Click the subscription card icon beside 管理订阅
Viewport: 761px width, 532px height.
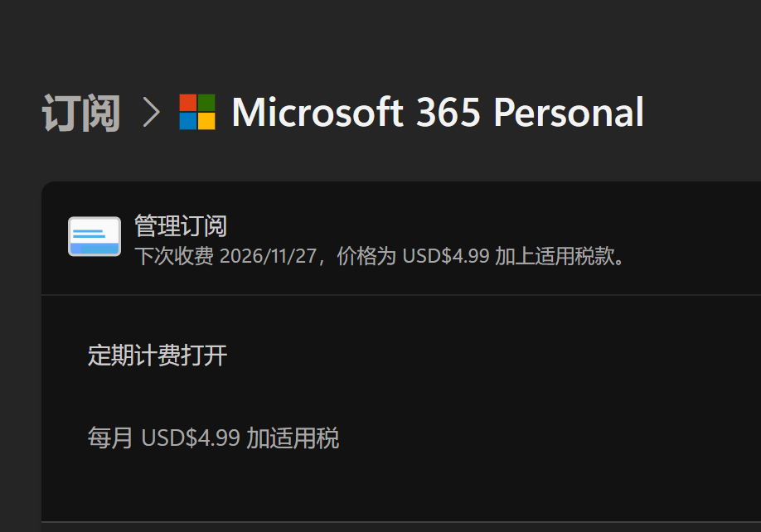tap(95, 236)
